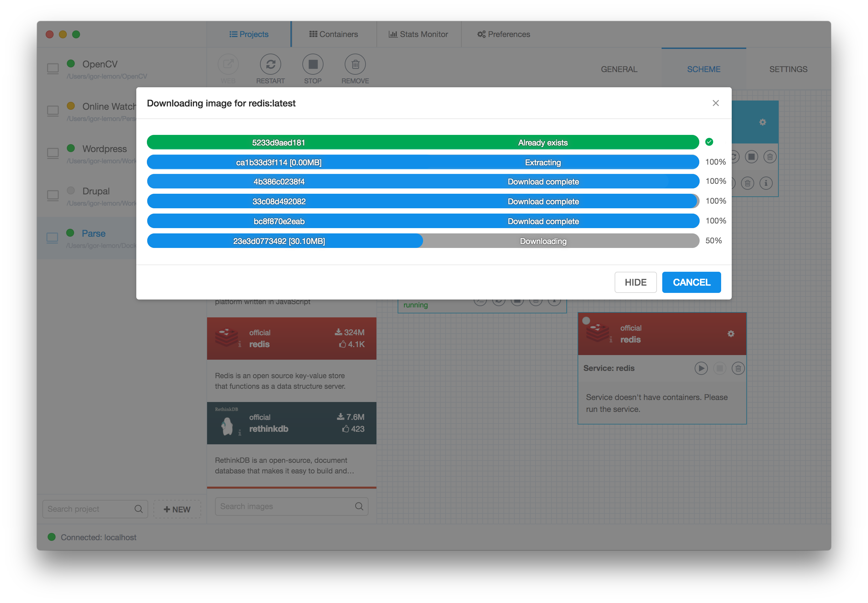
Task: Open the SETTINGS section tab
Action: pos(788,69)
